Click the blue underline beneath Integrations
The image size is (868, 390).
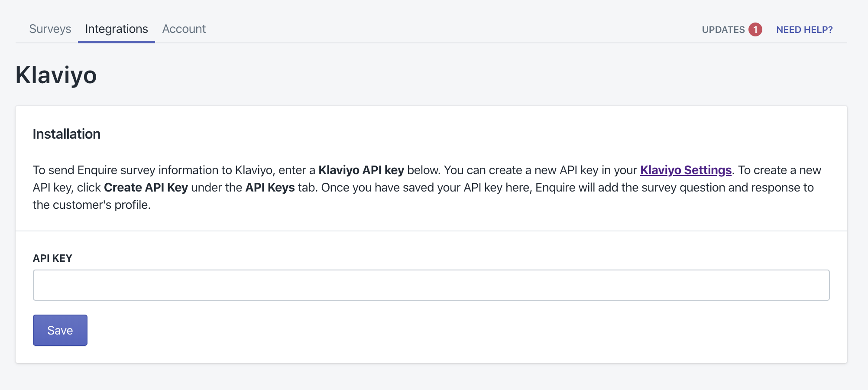(x=117, y=42)
